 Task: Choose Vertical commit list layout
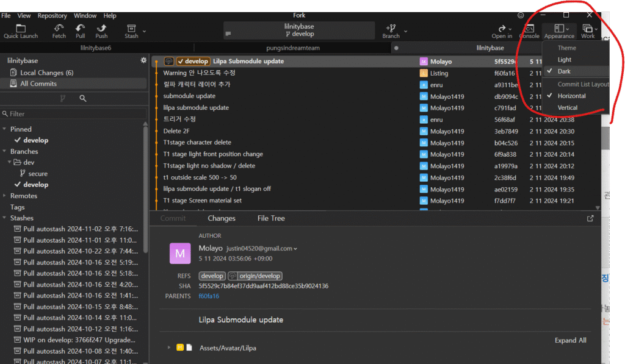[x=567, y=107]
